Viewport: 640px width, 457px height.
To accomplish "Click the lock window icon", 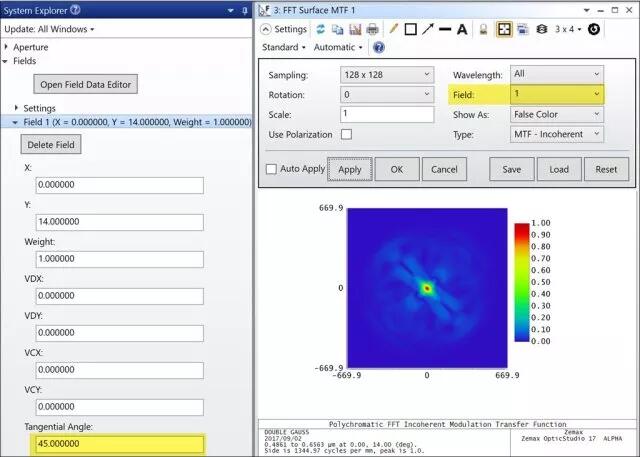I will pos(482,29).
